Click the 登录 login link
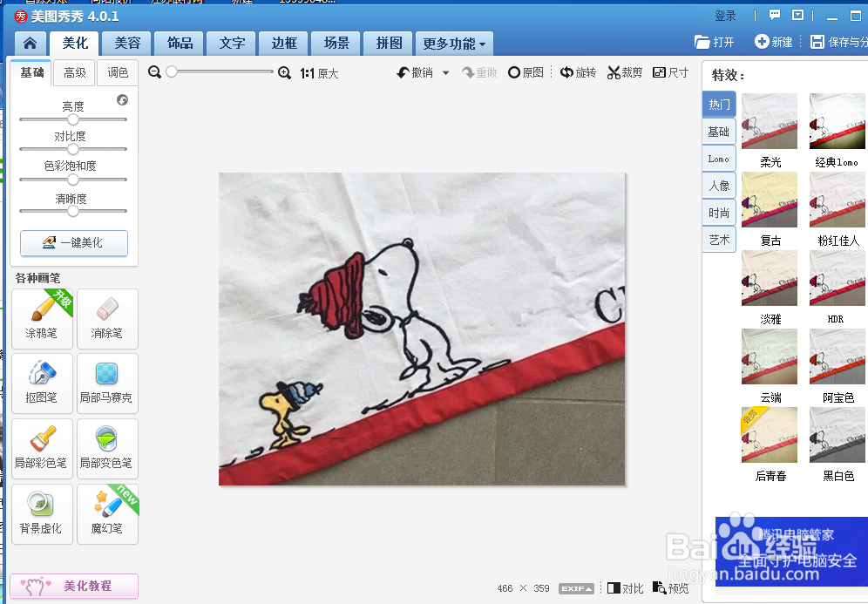 pyautogui.click(x=725, y=16)
